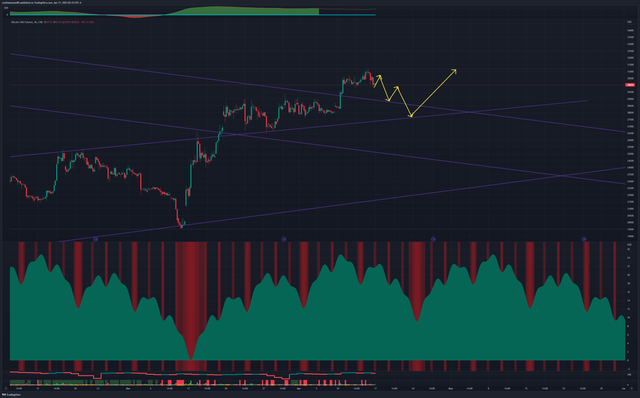
Task: Click the second purple event marker from left
Action: 284,239
